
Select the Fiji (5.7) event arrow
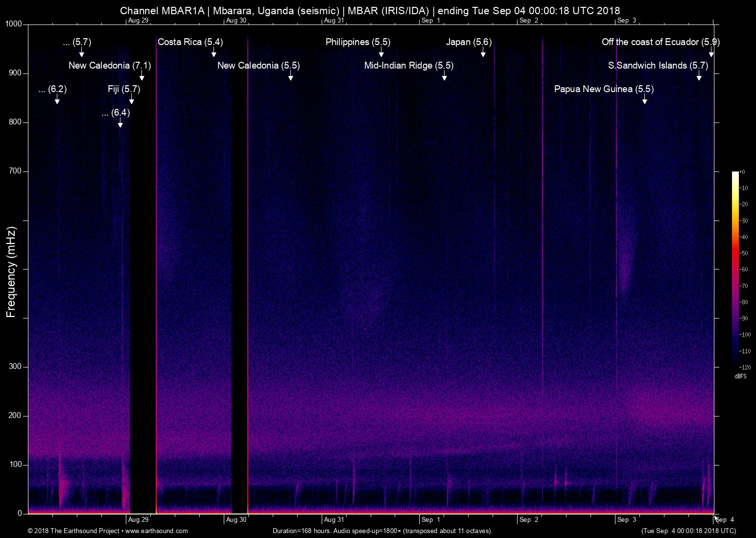132,99
